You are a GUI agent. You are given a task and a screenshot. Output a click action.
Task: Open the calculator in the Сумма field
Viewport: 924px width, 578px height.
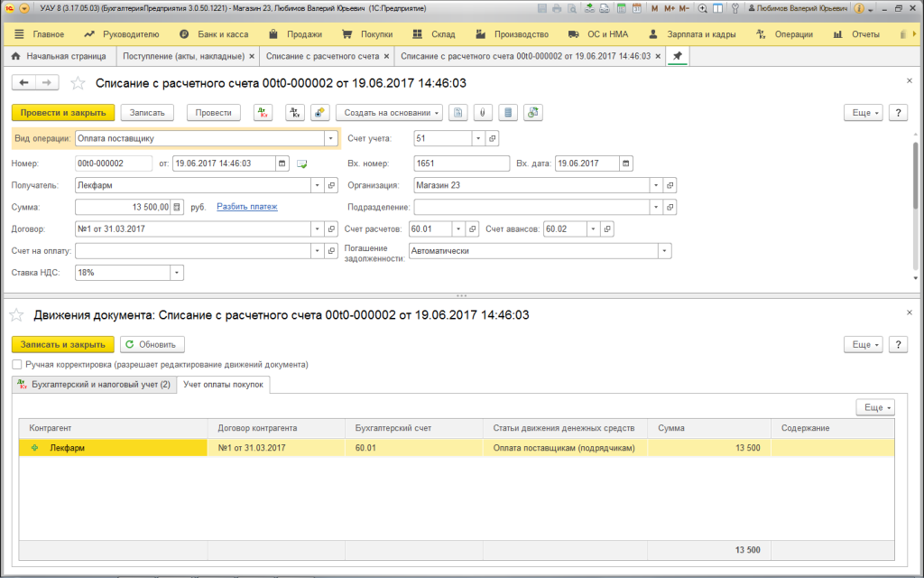point(177,207)
